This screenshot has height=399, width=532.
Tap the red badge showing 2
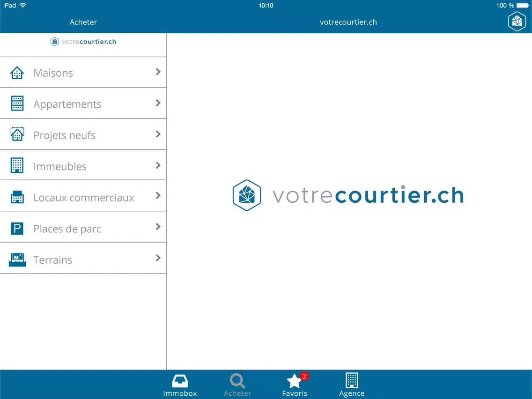pyautogui.click(x=304, y=376)
